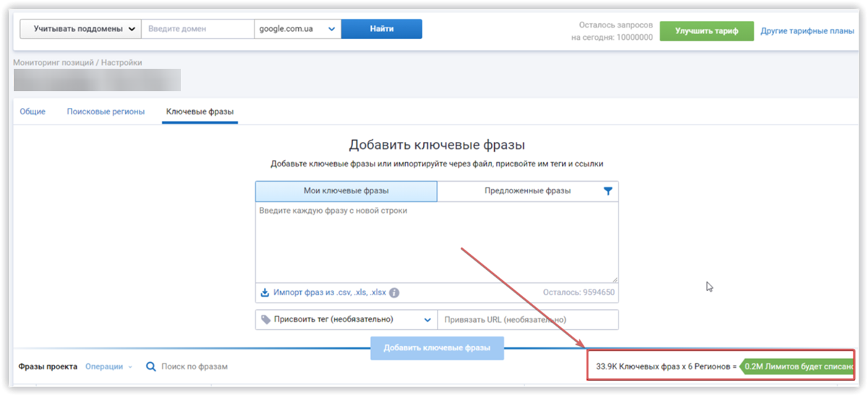Switch to the 'Общие' tab
The width and height of the screenshot is (868, 396).
tap(33, 111)
